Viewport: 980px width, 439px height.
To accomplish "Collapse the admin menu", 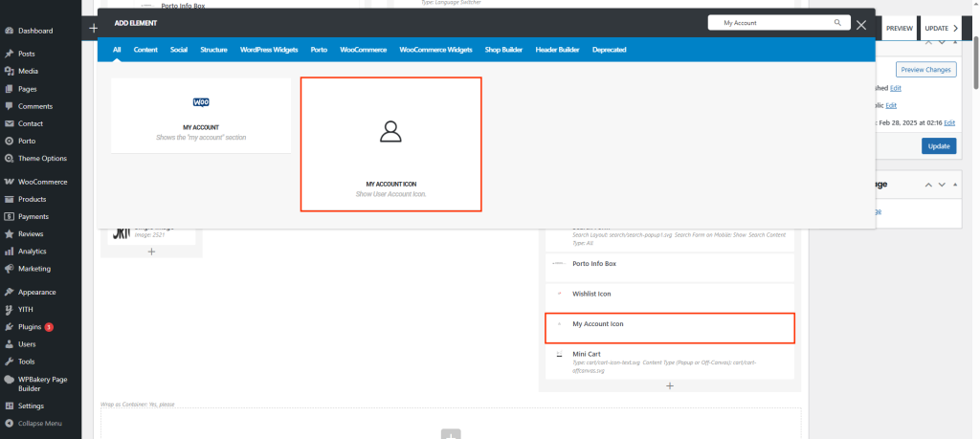I will 39,423.
